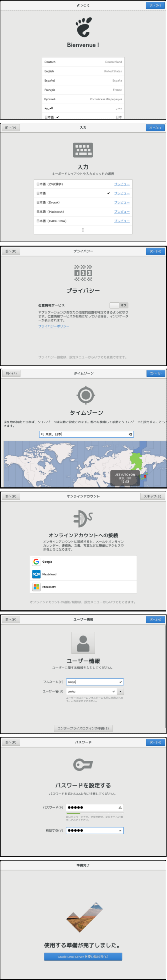Open the プライバシーポリシー link
Screen dimensions: 167x980
coord(54,326)
